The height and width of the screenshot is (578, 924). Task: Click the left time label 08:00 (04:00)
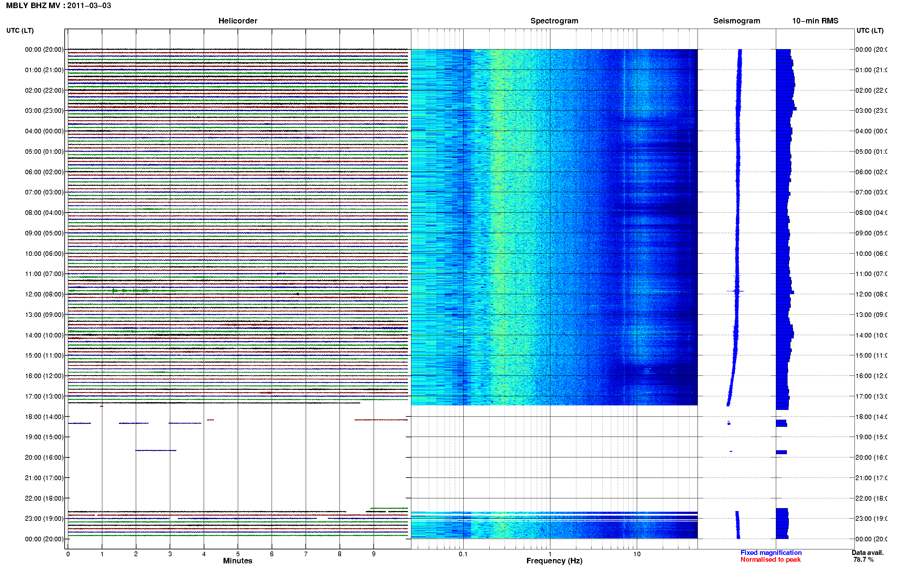44,213
